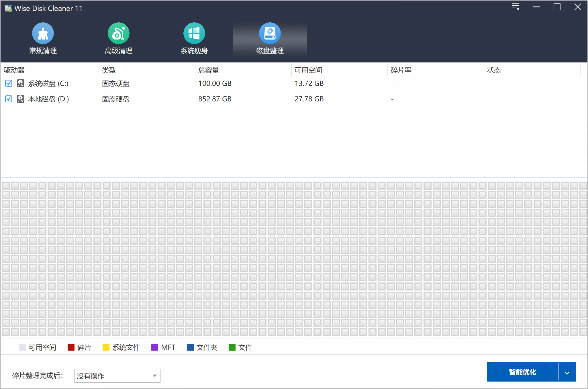
Task: Select the 系统磁盘 (C:) drive name
Action: 48,83
